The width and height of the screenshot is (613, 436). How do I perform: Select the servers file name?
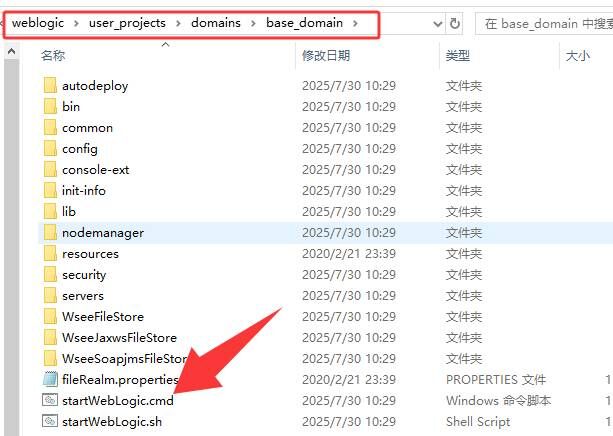[83, 296]
